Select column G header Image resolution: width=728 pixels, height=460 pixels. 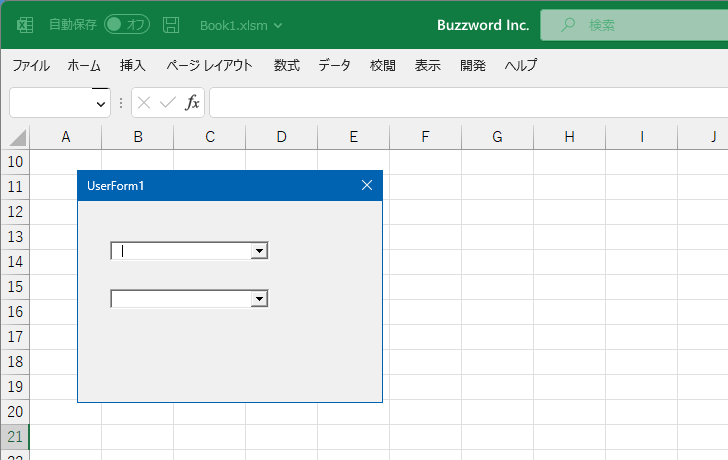[x=497, y=137]
